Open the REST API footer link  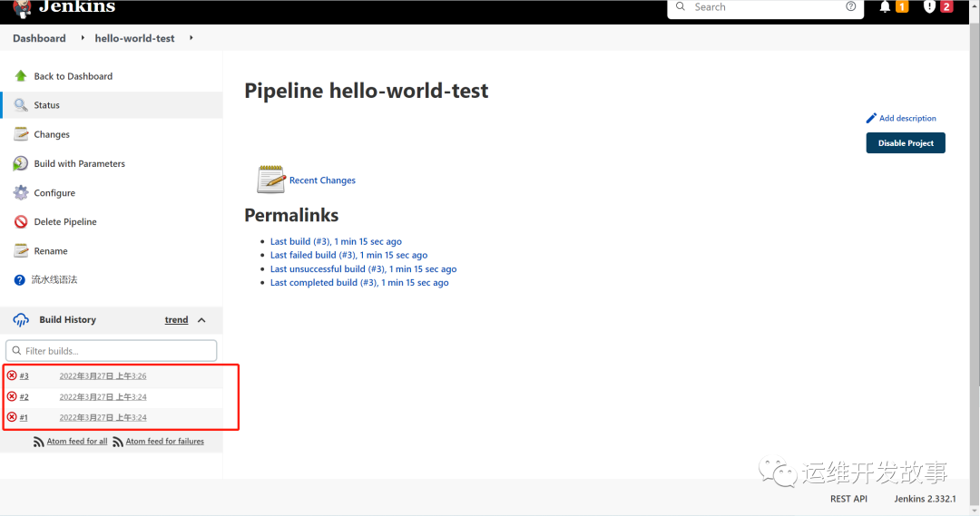click(848, 499)
